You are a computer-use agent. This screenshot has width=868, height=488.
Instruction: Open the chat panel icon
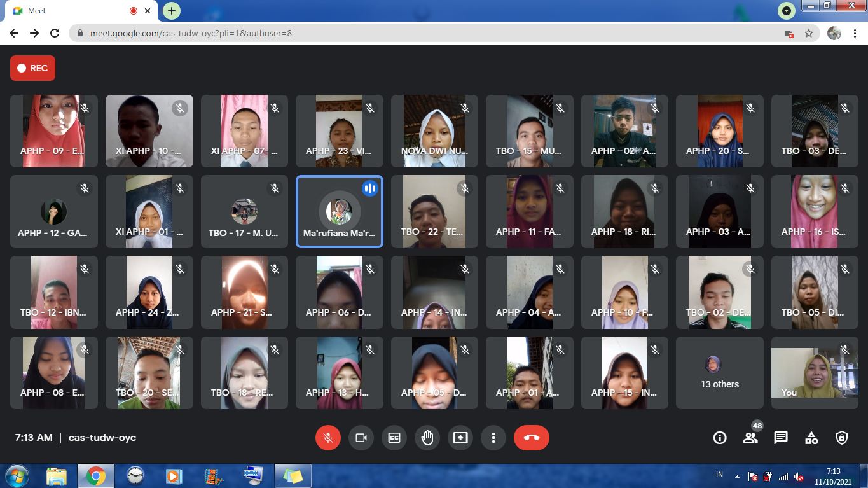(x=781, y=438)
